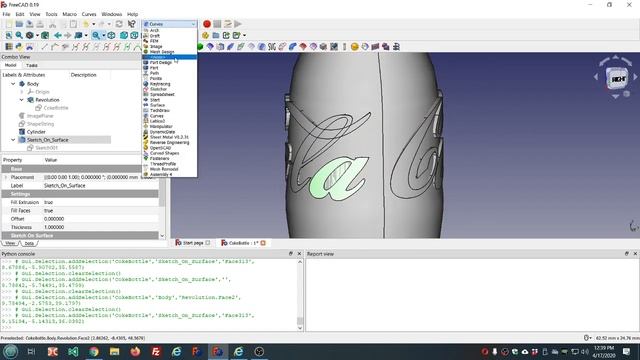Switch to the Tasks tab in Combo View
The image size is (640, 360).
31,65
